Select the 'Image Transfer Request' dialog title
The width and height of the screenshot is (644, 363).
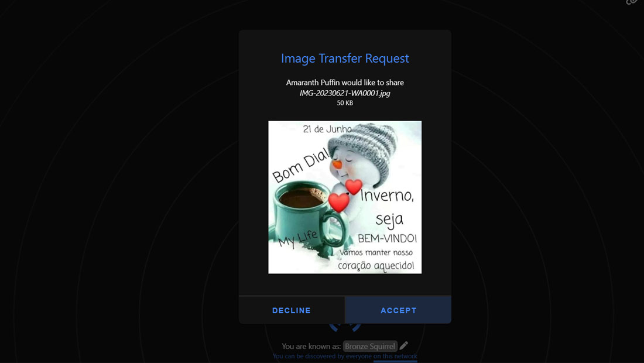pos(345,59)
